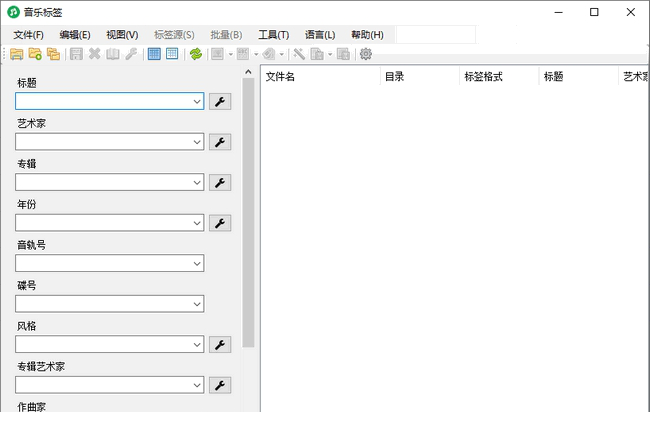Open settings via the gear toolbar icon
Screen dimensions: 650x428
tap(366, 54)
